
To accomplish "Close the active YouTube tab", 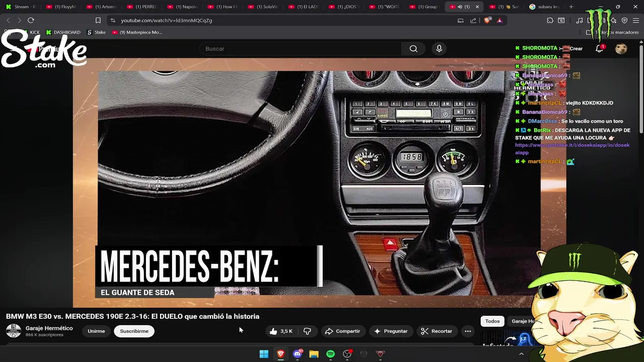I will (x=477, y=7).
